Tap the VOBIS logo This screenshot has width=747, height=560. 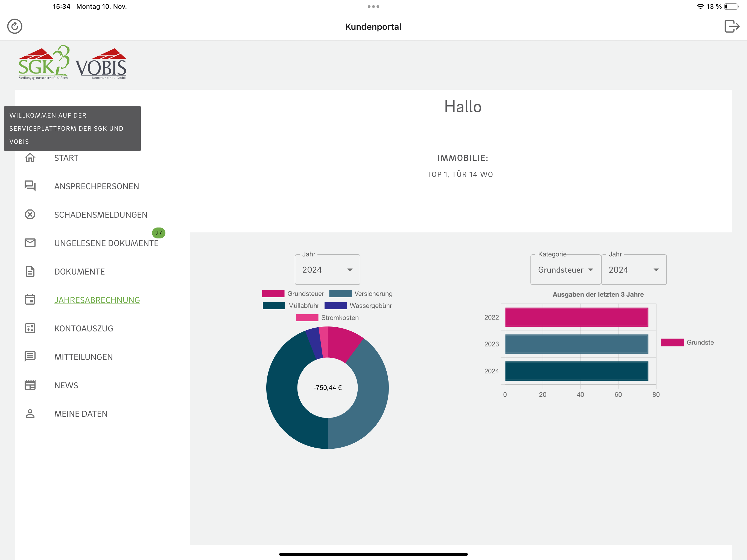(101, 64)
